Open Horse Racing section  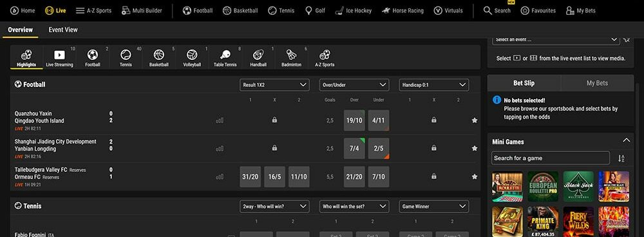point(402,11)
